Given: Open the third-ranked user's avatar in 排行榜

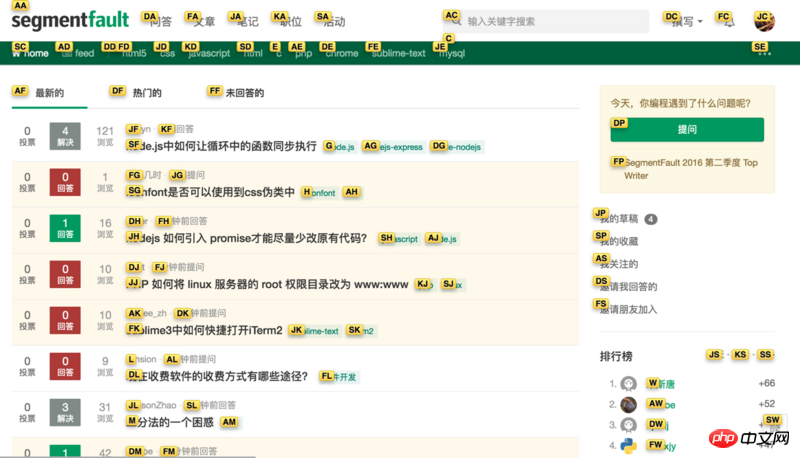Looking at the screenshot, I should [629, 425].
